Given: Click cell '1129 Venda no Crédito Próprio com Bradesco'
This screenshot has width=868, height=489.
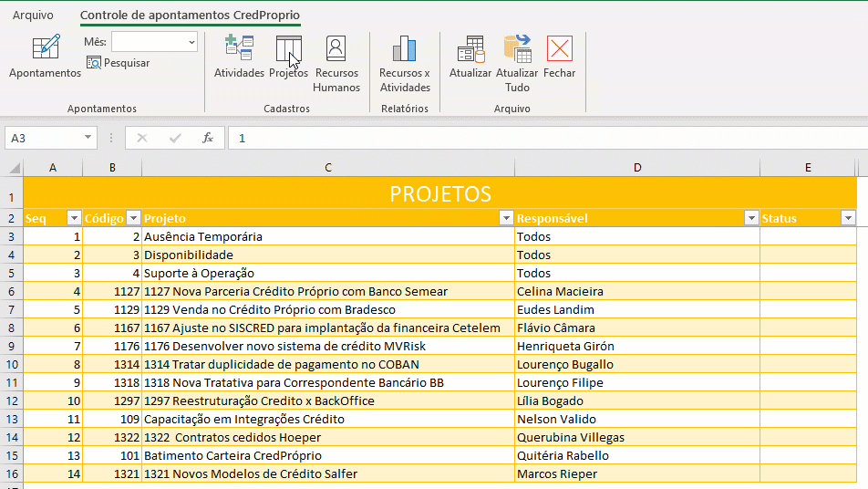Looking at the screenshot, I should (328, 309).
